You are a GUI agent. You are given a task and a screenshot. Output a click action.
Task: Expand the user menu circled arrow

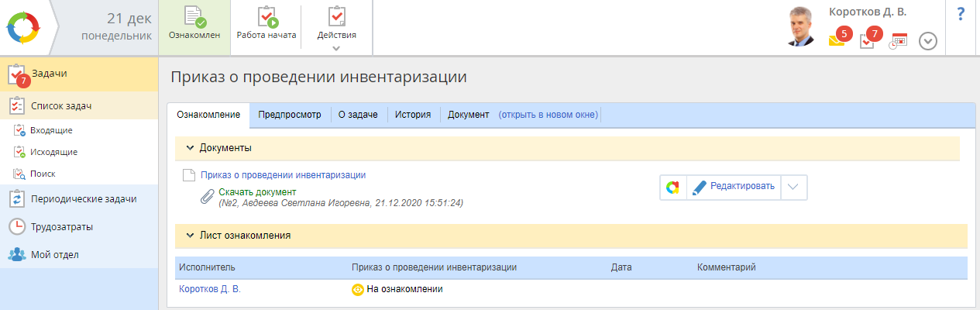coord(928,41)
